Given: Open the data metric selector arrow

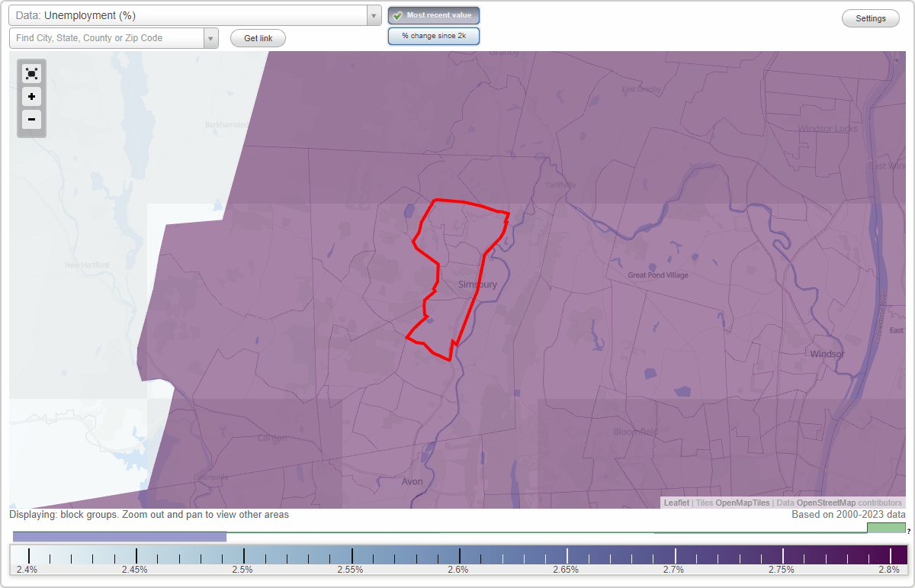Looking at the screenshot, I should tap(373, 14).
